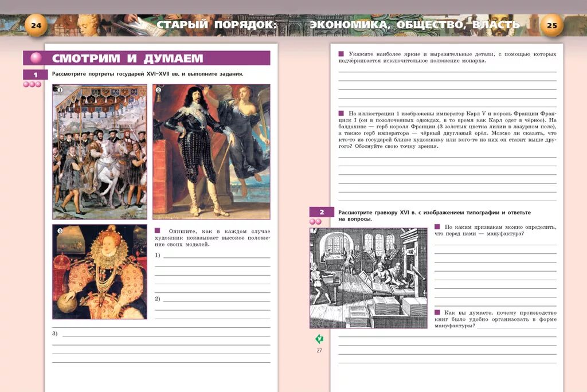Click header words ЭКОНОМИКА, ОБЩЕСТВО, ВЛАСТЬ
Screen dimensions: 587x392
click(x=415, y=25)
